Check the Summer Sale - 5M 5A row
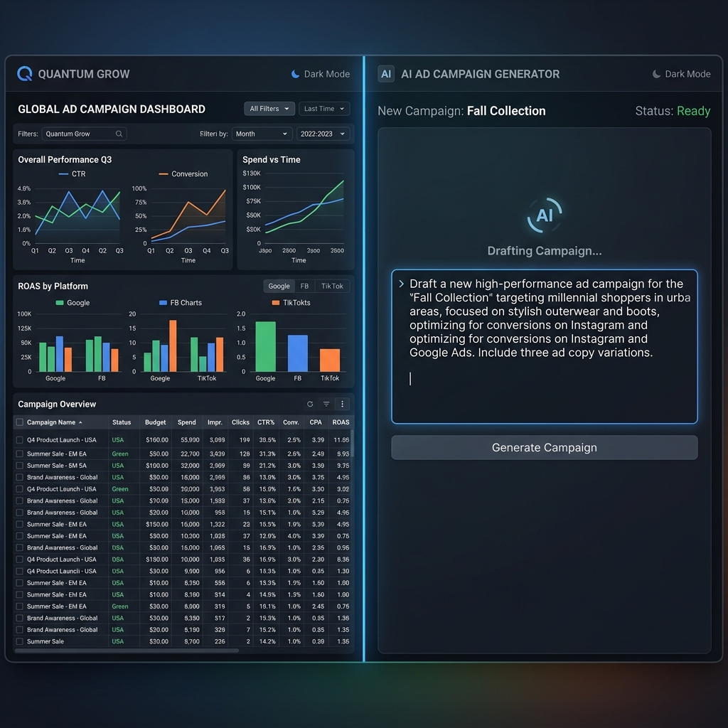The width and height of the screenshot is (728, 728). click(19, 465)
